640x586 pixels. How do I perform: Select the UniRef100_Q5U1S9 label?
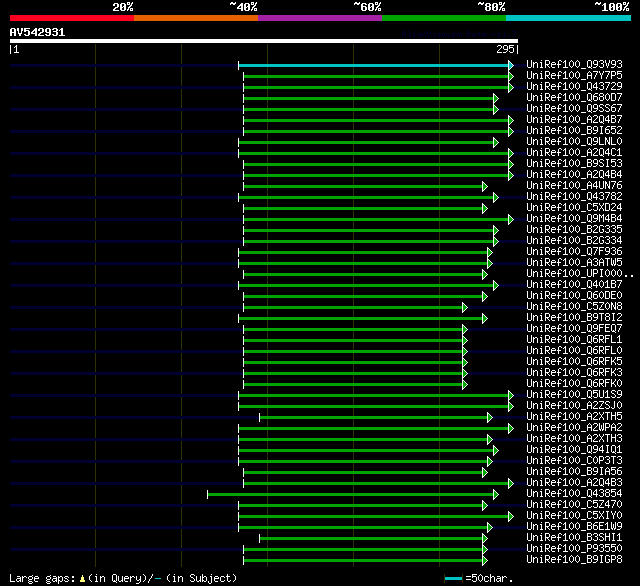[574, 395]
